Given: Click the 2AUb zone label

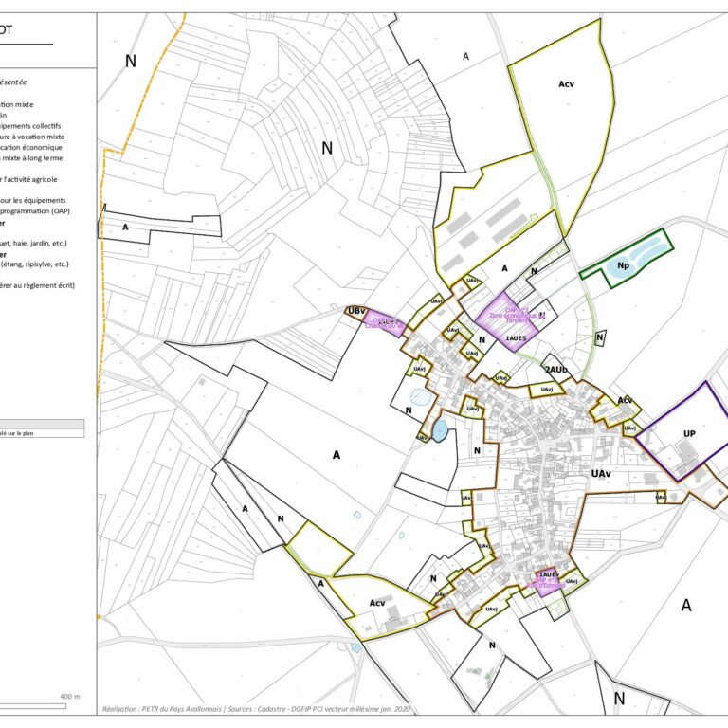Looking at the screenshot, I should click(556, 369).
